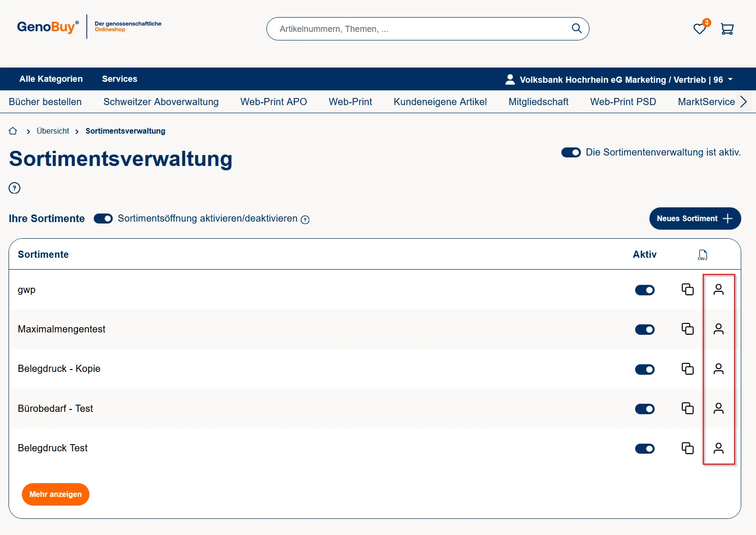756x535 pixels.
Task: Disable the Sortimentenverwaltung active toggle
Action: tap(571, 153)
